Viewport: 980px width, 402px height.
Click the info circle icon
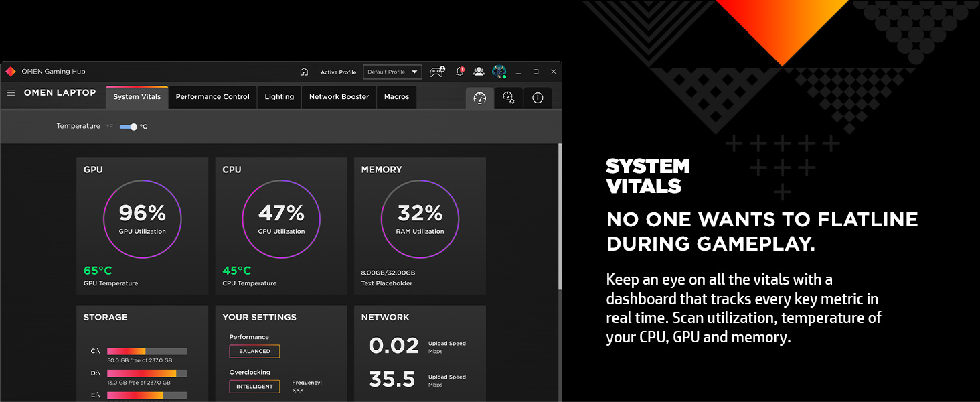tap(538, 98)
